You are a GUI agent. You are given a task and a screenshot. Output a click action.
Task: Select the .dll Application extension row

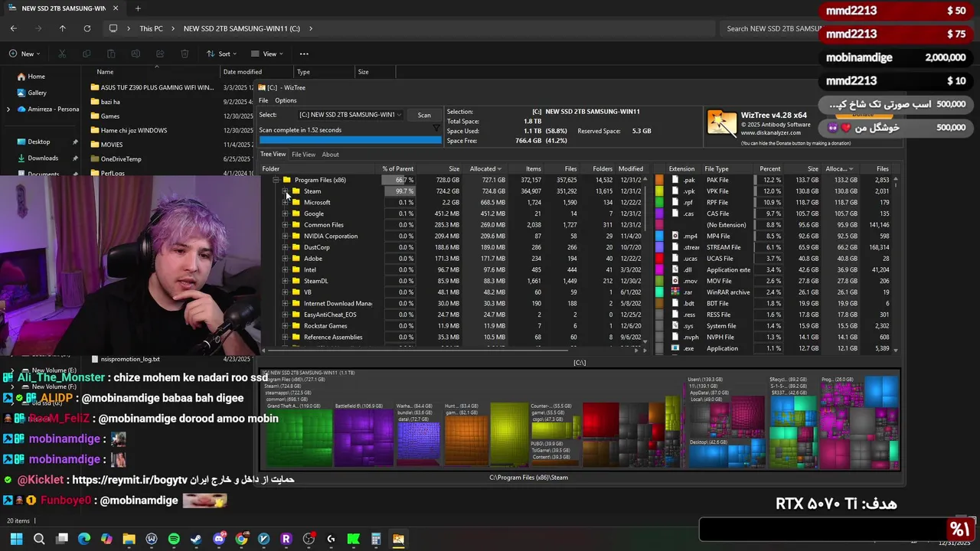click(x=775, y=269)
